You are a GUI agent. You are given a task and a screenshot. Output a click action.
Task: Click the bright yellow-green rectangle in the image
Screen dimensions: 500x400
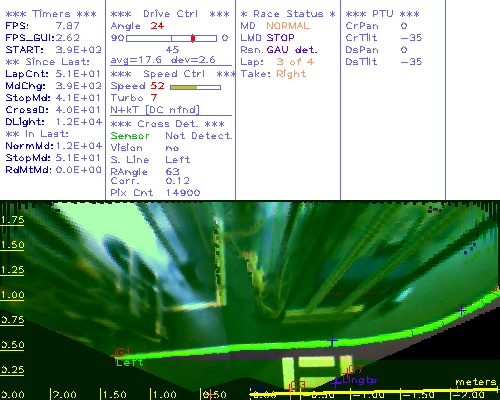coord(316,362)
